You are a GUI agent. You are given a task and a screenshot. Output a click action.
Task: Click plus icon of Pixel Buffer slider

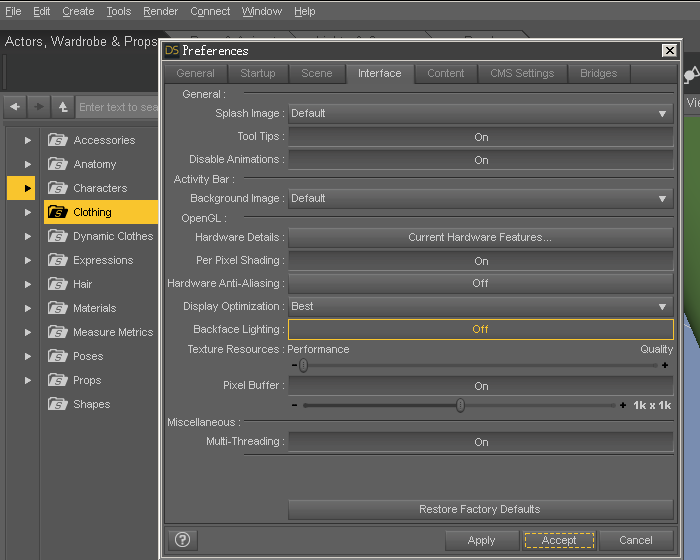pos(623,405)
